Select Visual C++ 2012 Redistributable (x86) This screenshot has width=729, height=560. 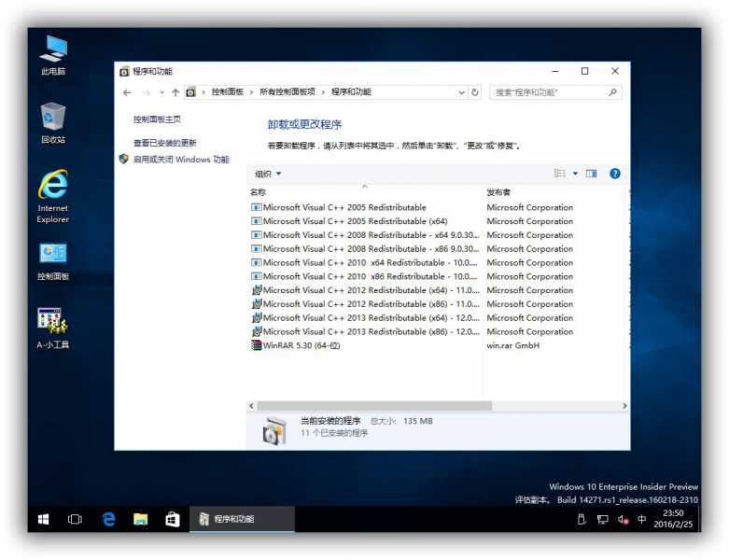tap(364, 304)
